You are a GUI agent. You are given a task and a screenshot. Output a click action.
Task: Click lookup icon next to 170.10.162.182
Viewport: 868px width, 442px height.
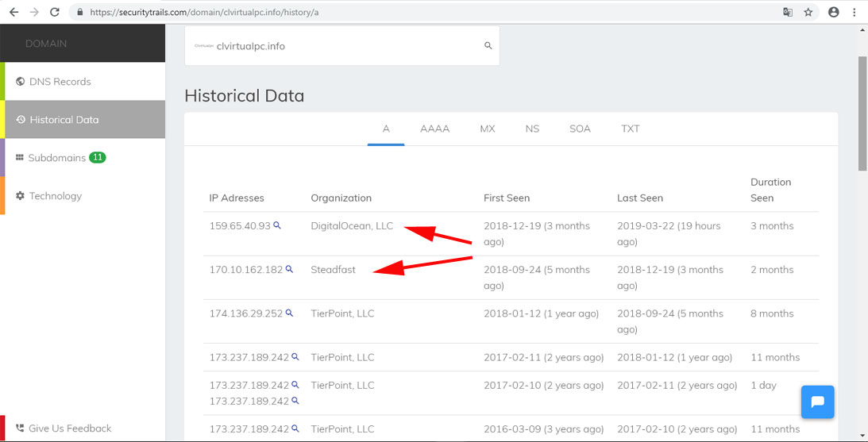[290, 269]
